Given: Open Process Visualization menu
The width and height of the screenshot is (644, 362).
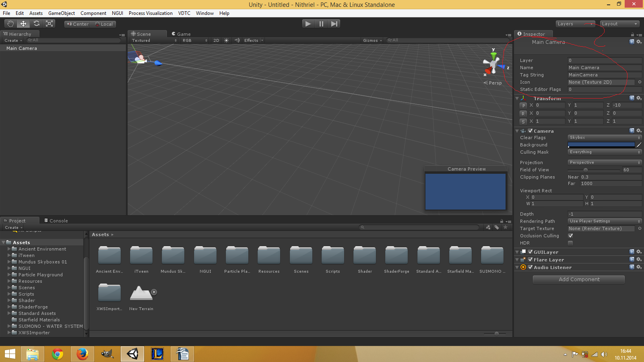Looking at the screenshot, I should 151,13.
